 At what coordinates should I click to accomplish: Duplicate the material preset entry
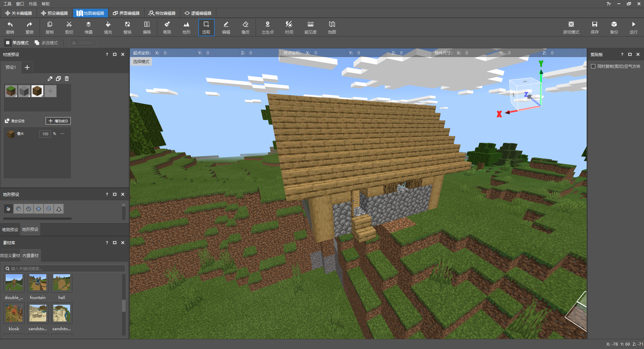pyautogui.click(x=58, y=79)
